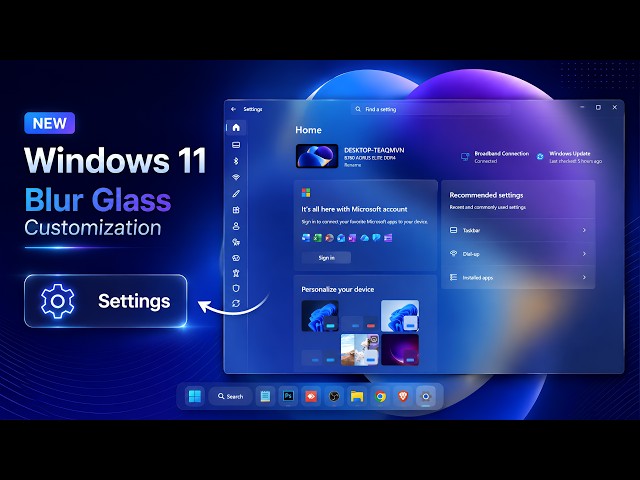The image size is (640, 480).
Task: Open the Windows Update status at top right
Action: tap(569, 157)
